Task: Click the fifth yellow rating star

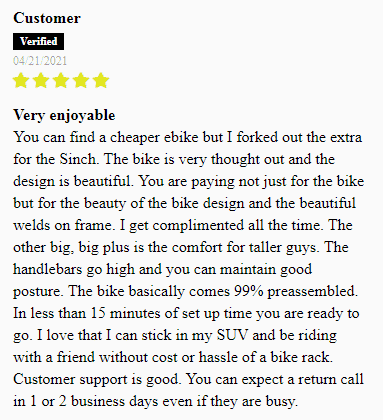Action: click(x=101, y=80)
